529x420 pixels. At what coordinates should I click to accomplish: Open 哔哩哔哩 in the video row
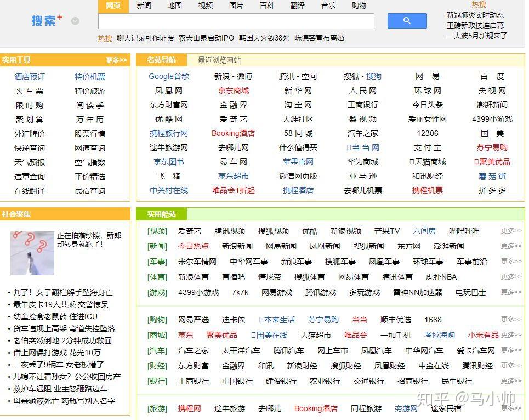(464, 231)
